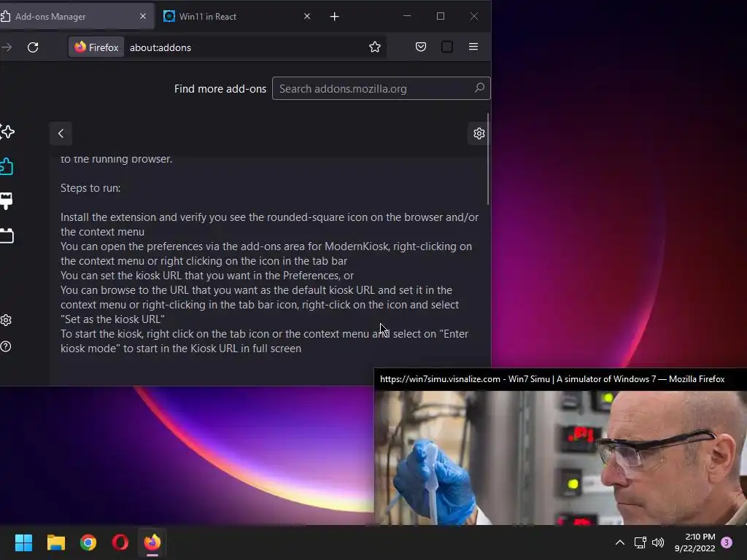Open Firefox Settings from the sidebar

6,320
